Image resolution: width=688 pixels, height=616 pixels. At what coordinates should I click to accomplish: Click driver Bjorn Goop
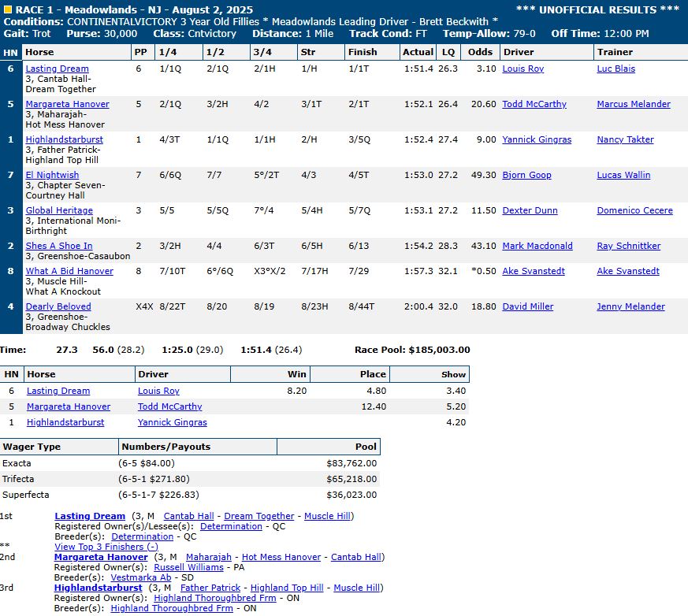click(x=526, y=176)
